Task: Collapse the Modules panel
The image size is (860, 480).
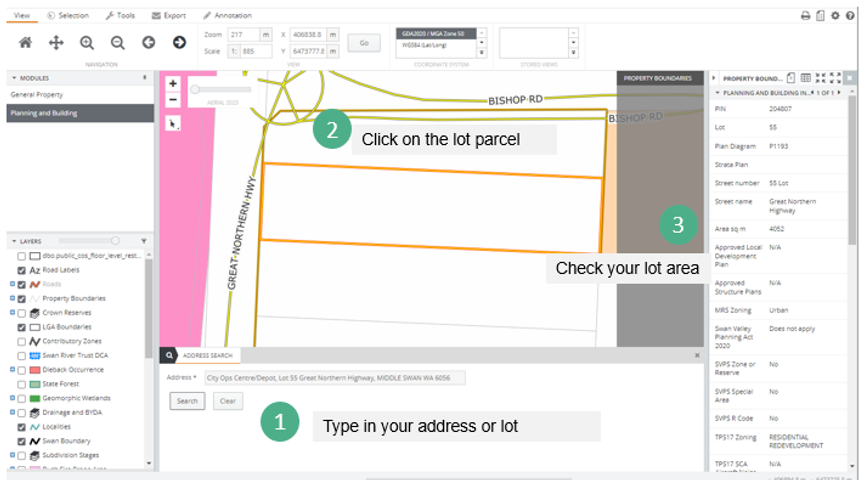Action: 15,78
